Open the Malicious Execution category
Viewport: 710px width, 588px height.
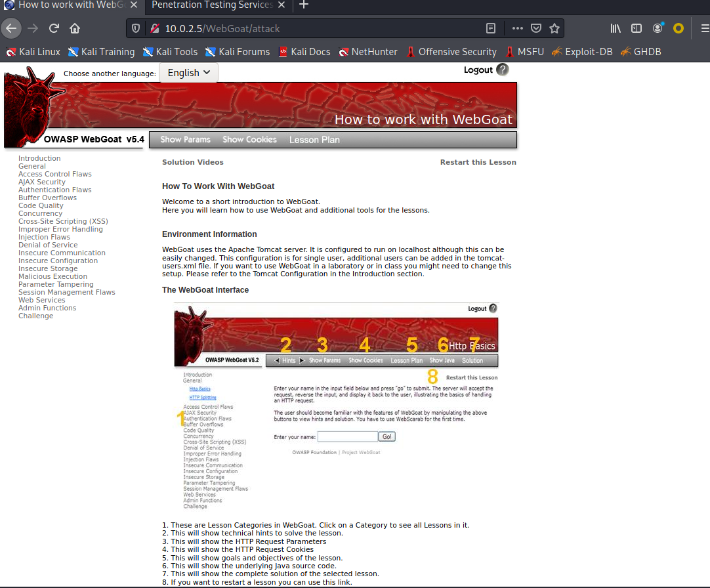point(53,276)
